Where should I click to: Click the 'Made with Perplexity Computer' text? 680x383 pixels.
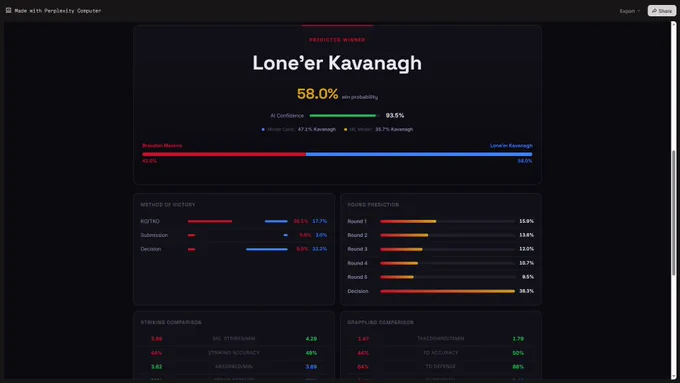(58, 10)
